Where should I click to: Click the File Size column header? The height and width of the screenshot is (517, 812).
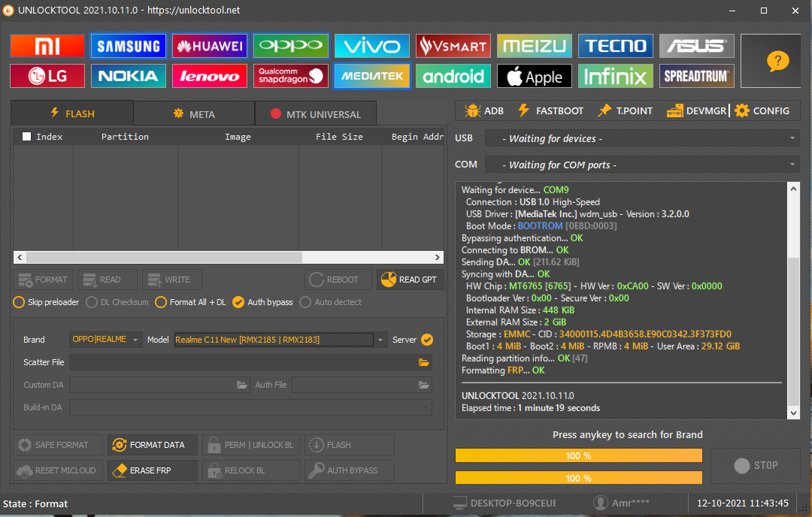tap(339, 137)
